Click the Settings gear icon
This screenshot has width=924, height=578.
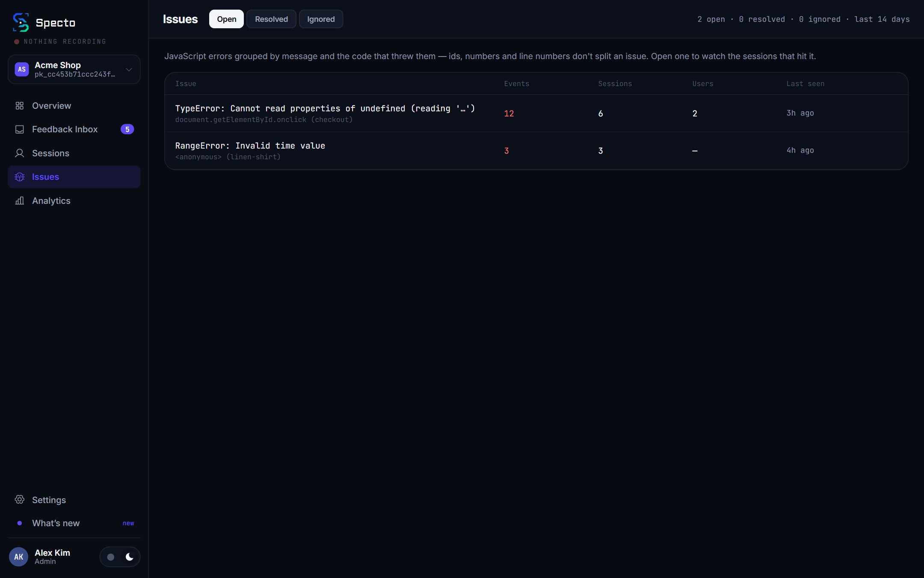20,500
